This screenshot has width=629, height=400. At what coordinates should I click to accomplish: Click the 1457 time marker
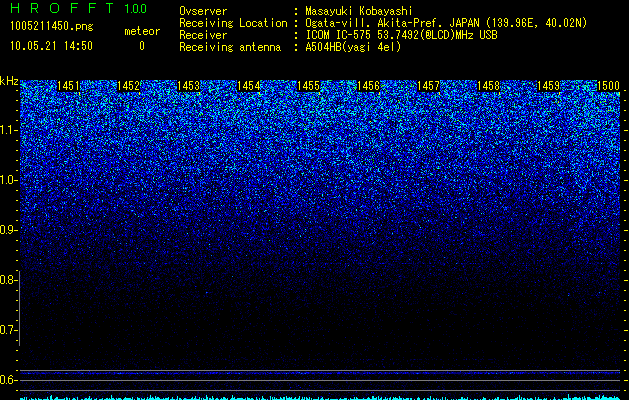[x=428, y=86]
